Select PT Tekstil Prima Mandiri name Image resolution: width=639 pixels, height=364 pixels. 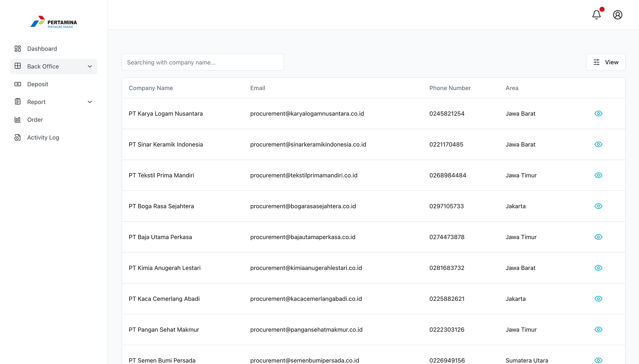coord(161,175)
